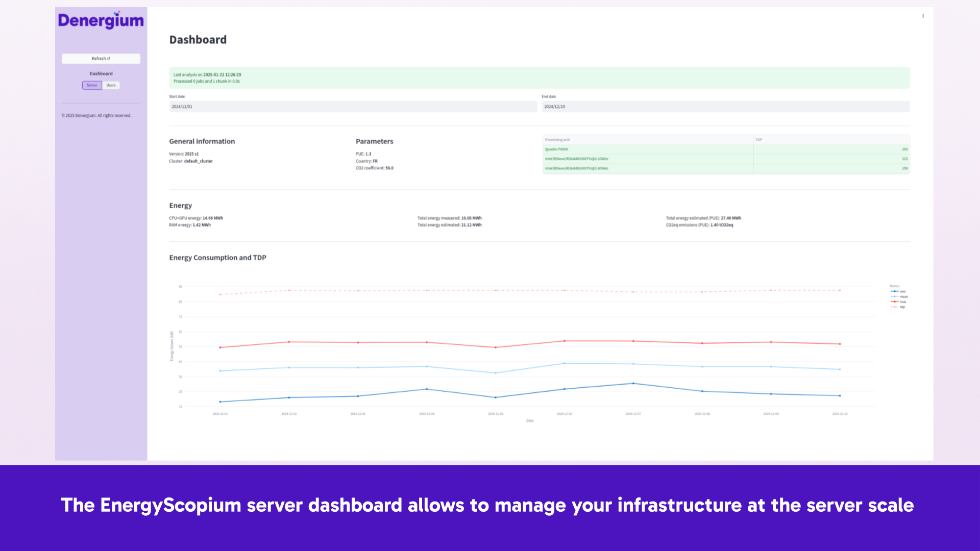Image resolution: width=980 pixels, height=551 pixels.
Task: Open the three-dot menu at top right
Action: coord(923,16)
